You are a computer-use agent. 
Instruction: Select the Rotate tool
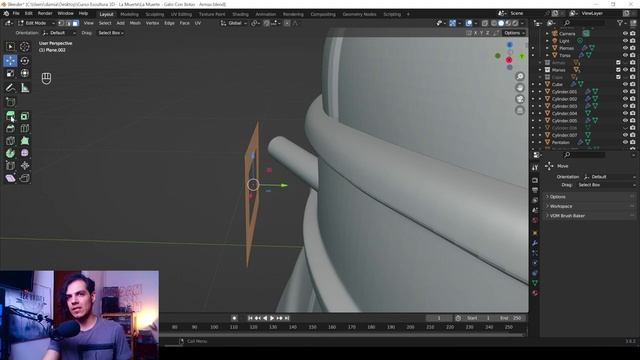[24, 60]
